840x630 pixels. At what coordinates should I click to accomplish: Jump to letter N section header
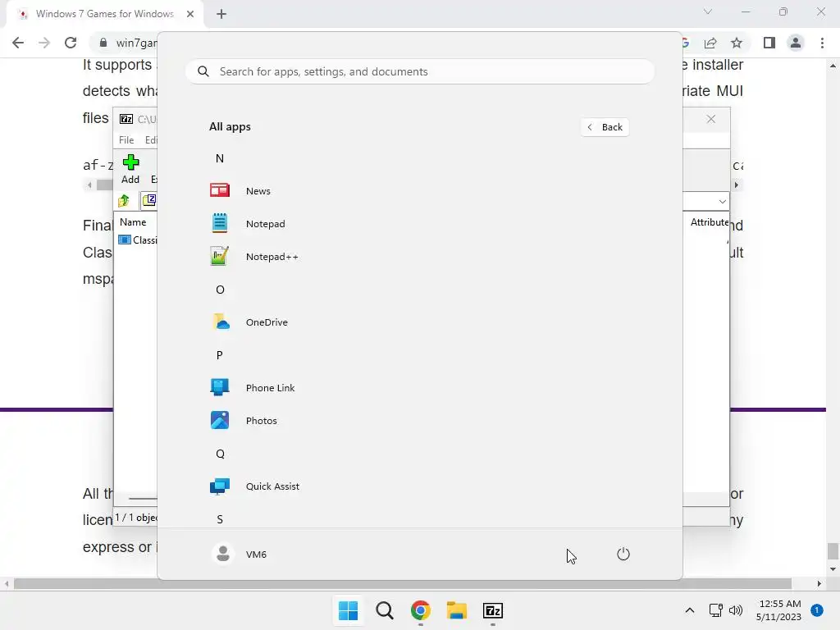[220, 158]
